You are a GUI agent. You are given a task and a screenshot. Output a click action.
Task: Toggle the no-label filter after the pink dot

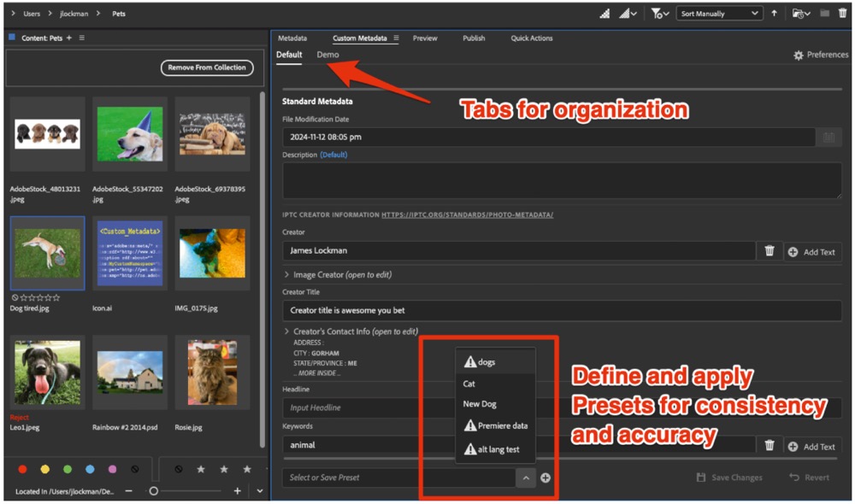point(135,469)
